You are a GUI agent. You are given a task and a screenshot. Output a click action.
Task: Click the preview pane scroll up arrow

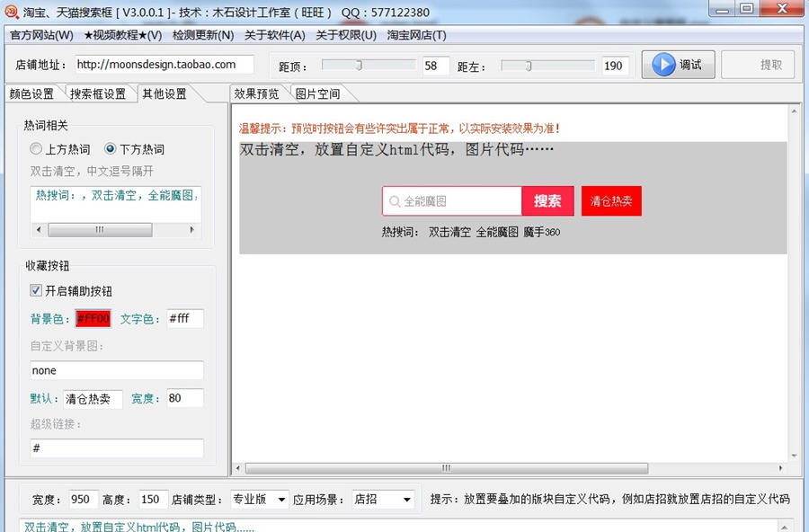coord(794,111)
